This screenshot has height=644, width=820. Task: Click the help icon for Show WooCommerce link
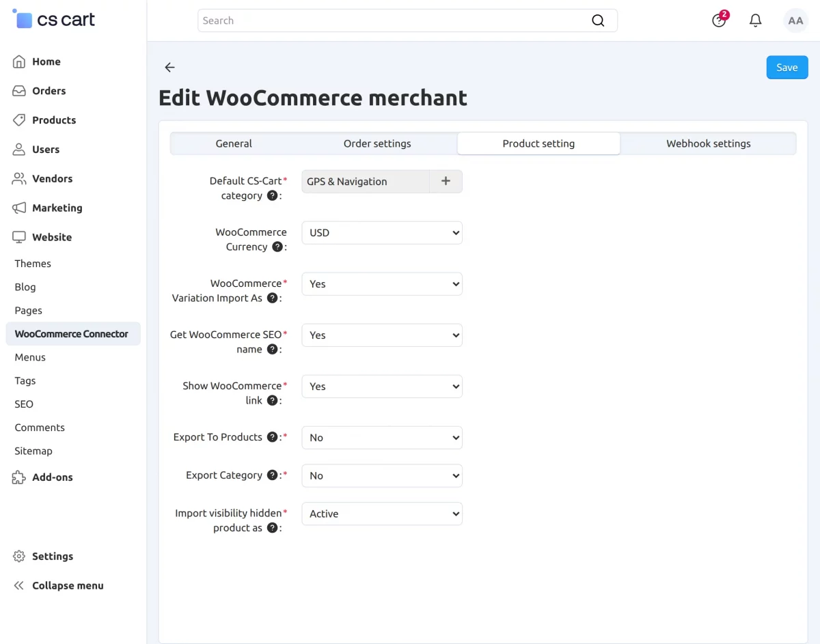272,401
